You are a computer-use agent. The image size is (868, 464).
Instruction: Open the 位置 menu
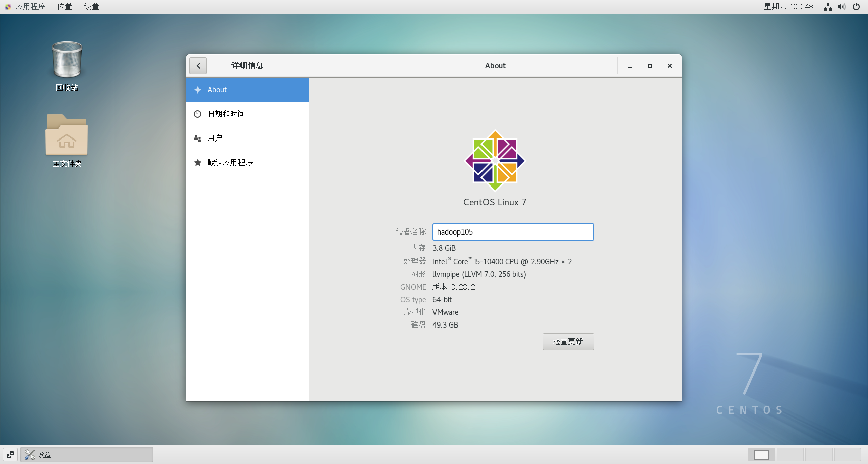click(x=65, y=7)
